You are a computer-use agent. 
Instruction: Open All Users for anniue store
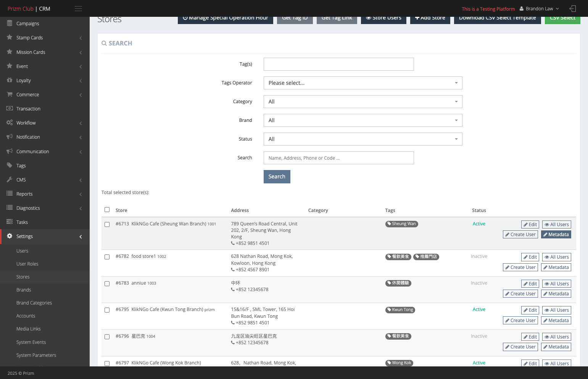[x=557, y=284]
